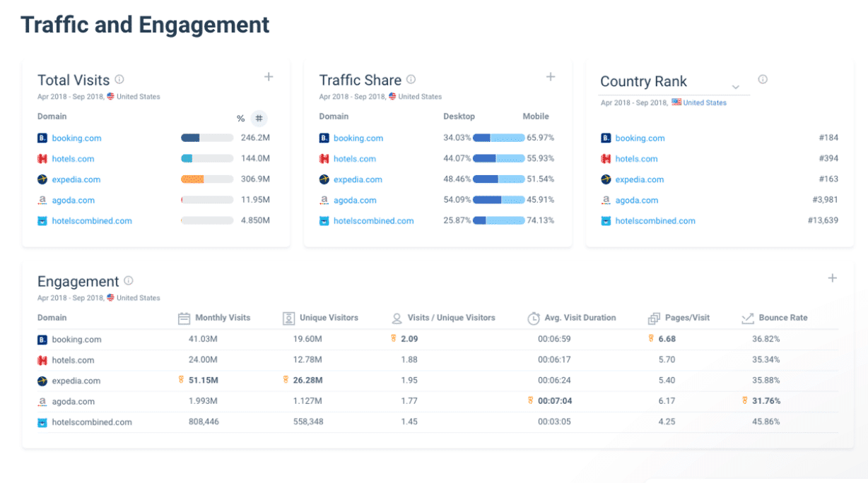Click the Monthly Visits column header
This screenshot has width=868, height=483.
(x=223, y=318)
